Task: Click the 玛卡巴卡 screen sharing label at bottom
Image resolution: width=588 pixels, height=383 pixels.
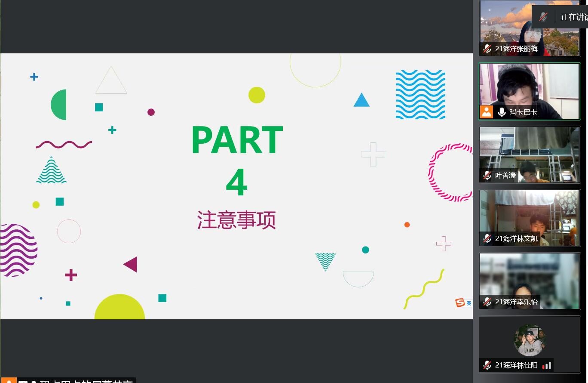Action: pyautogui.click(x=86, y=380)
